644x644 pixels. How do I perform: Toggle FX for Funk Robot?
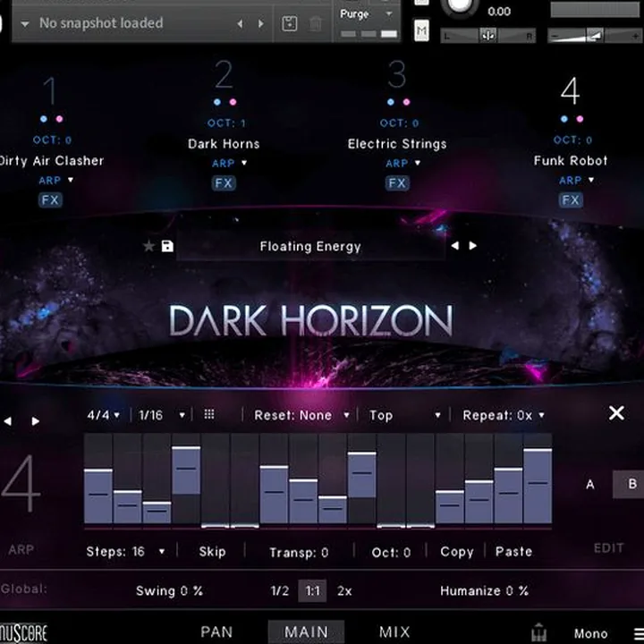[571, 200]
